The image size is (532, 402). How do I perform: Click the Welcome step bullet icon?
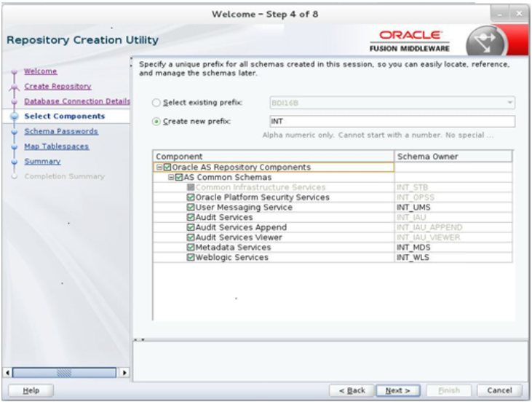pyautogui.click(x=15, y=71)
